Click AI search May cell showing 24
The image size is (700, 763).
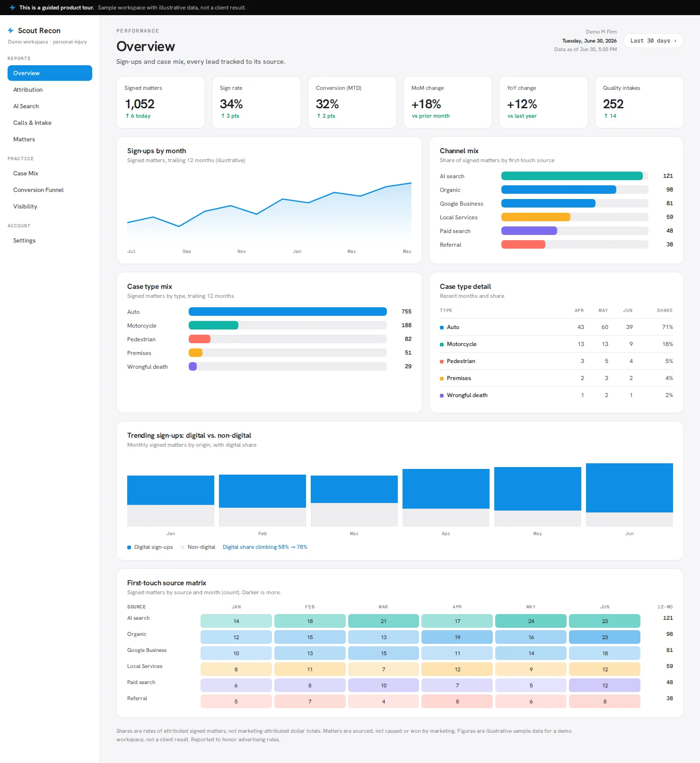click(x=531, y=621)
